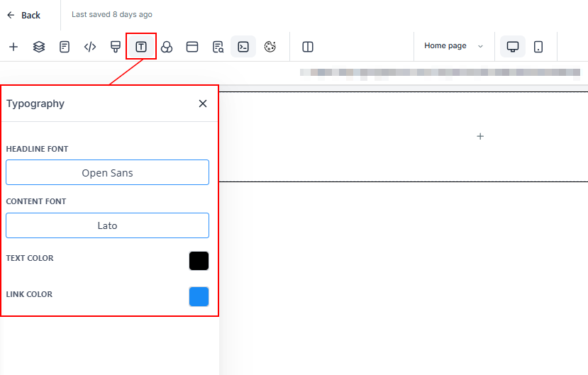Open the Typography tool icon
This screenshot has width=588, height=375.
(141, 47)
